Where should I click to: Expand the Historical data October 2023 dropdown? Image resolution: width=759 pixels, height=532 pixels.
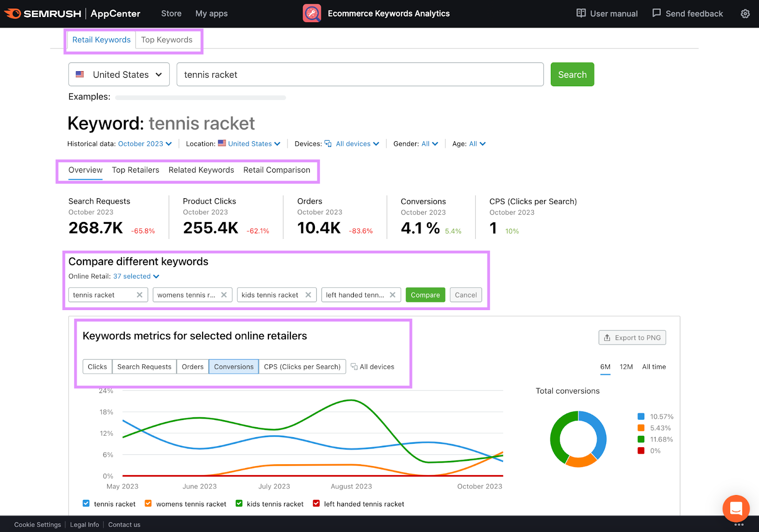145,144
